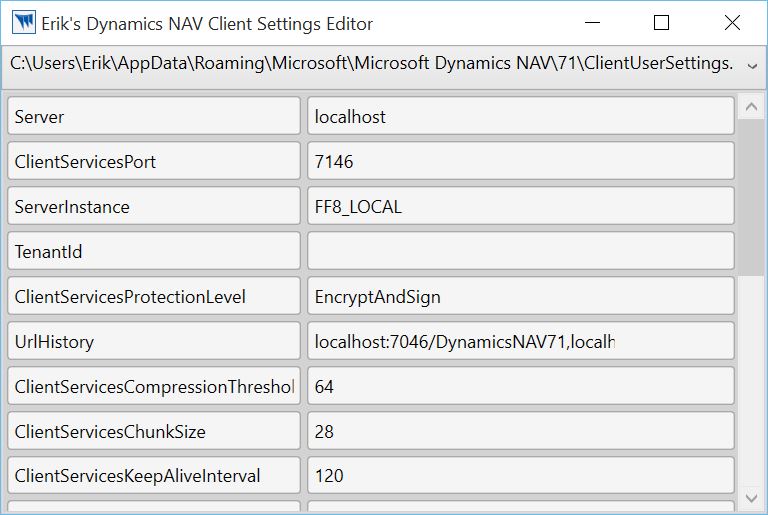Edit the ServerInstance value FF8_LOCAL
This screenshot has width=768, height=515.
(521, 206)
